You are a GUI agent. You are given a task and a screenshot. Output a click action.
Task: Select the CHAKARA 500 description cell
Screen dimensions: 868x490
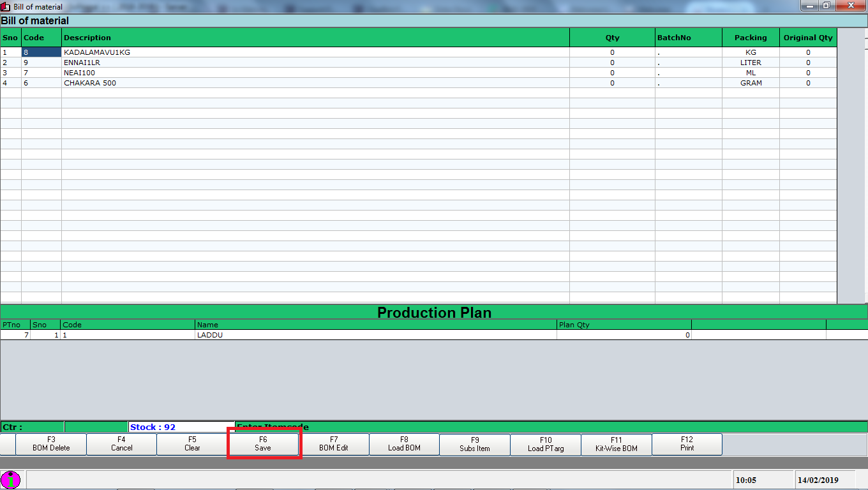[315, 83]
